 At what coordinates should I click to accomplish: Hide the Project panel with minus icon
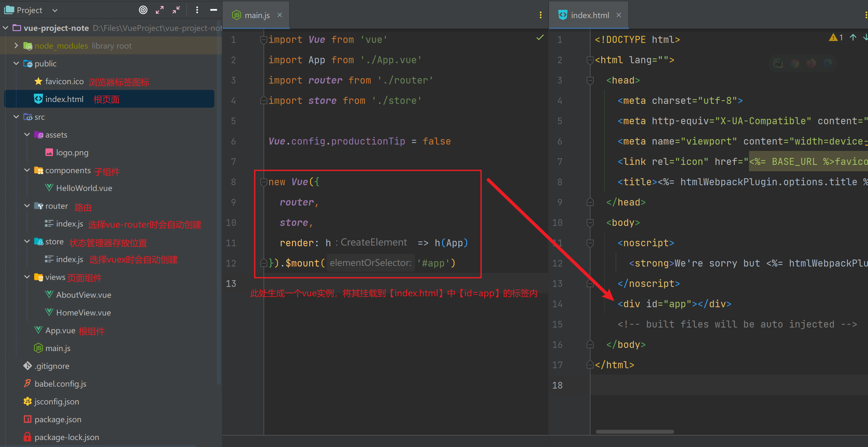214,10
